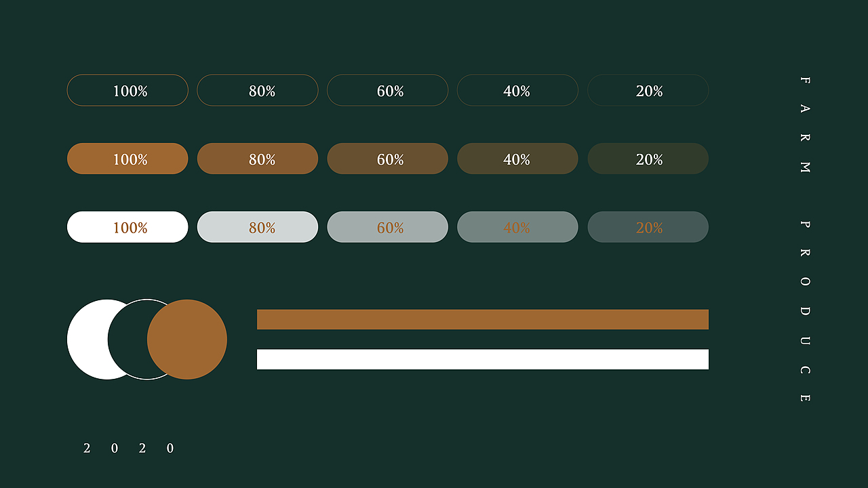This screenshot has width=868, height=488.
Task: Select the brown 20% opacity swatch
Action: [x=648, y=159]
